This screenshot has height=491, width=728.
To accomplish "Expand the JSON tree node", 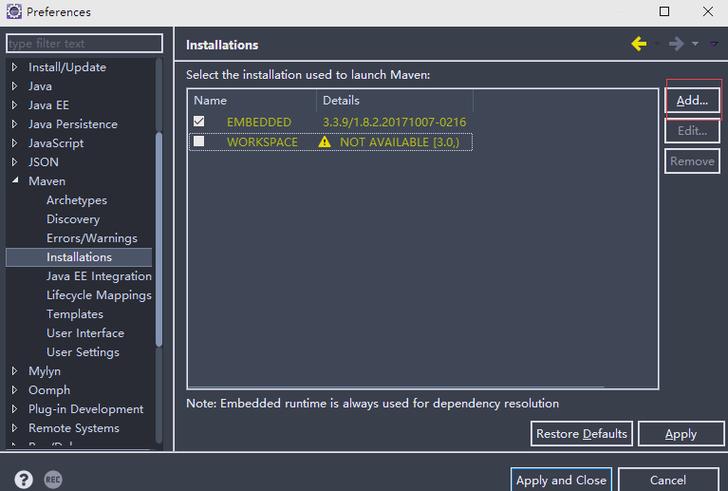I will pos(14,162).
